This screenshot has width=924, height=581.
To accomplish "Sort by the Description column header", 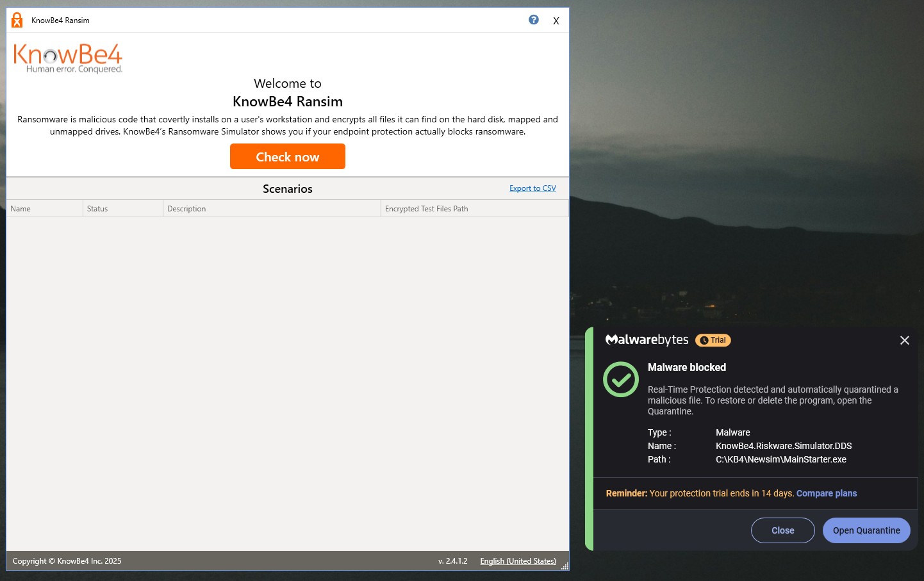I will [272, 209].
